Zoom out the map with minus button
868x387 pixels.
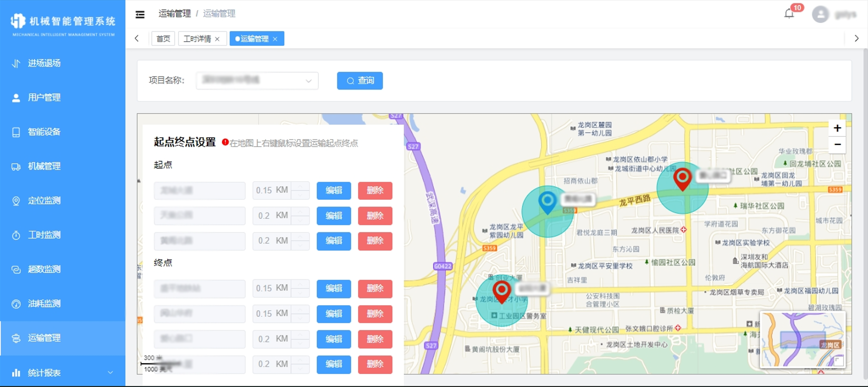[837, 144]
